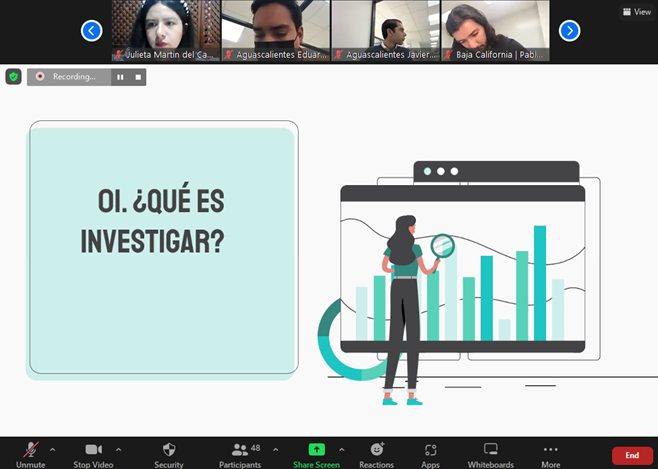Select Baja California | Pabl... video thumbnail
Viewport: 658px width, 469px height.
point(496,31)
